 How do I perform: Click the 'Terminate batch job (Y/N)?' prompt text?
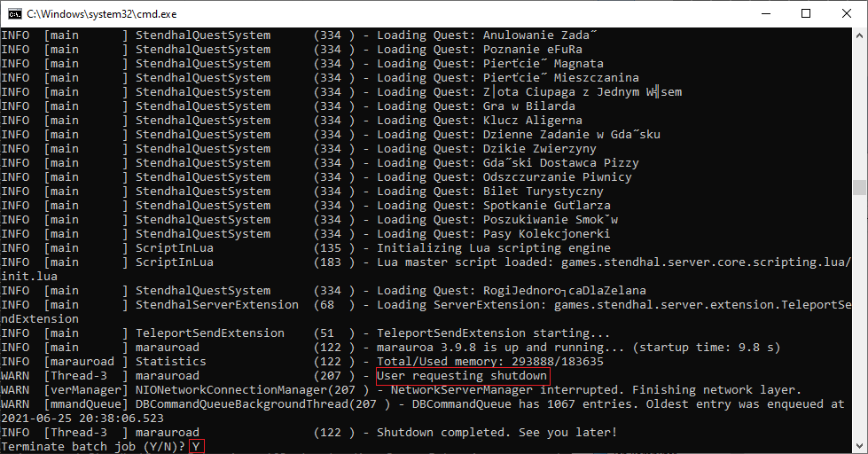click(x=93, y=447)
